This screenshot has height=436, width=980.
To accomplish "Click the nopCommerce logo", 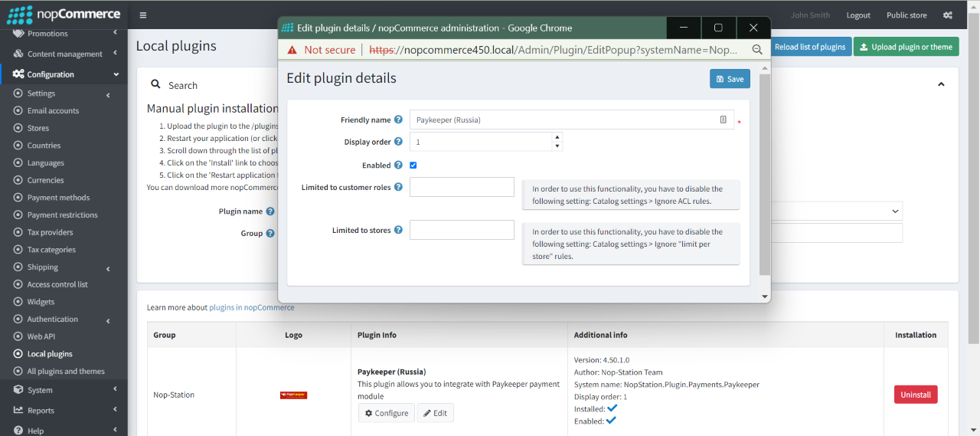I will pyautogui.click(x=63, y=14).
